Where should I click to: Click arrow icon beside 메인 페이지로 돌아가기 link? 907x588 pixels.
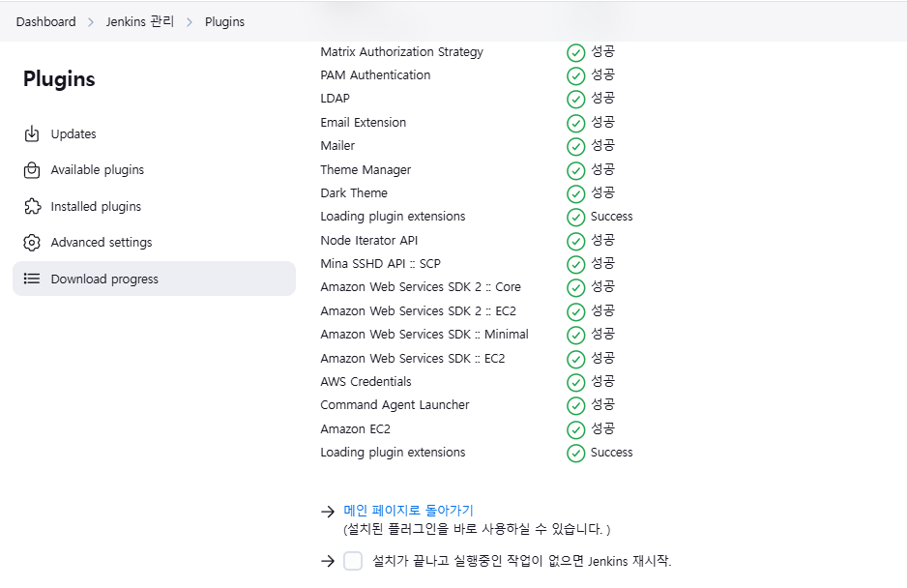point(328,511)
